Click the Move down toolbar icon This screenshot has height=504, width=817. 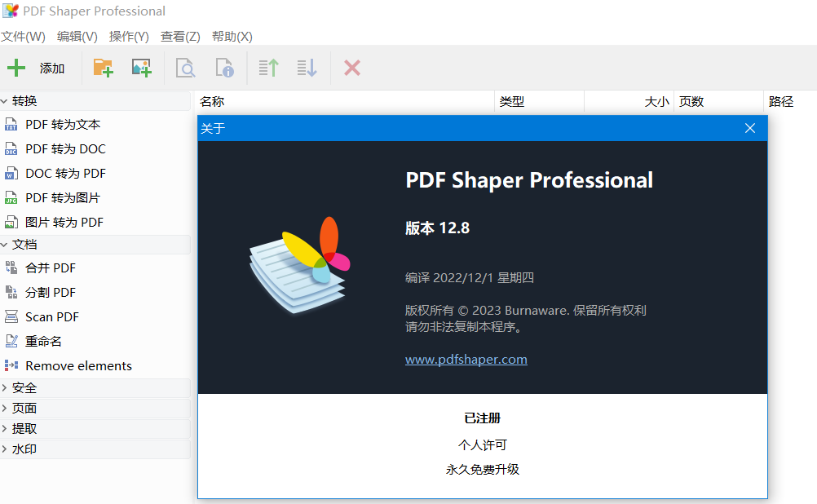click(307, 68)
